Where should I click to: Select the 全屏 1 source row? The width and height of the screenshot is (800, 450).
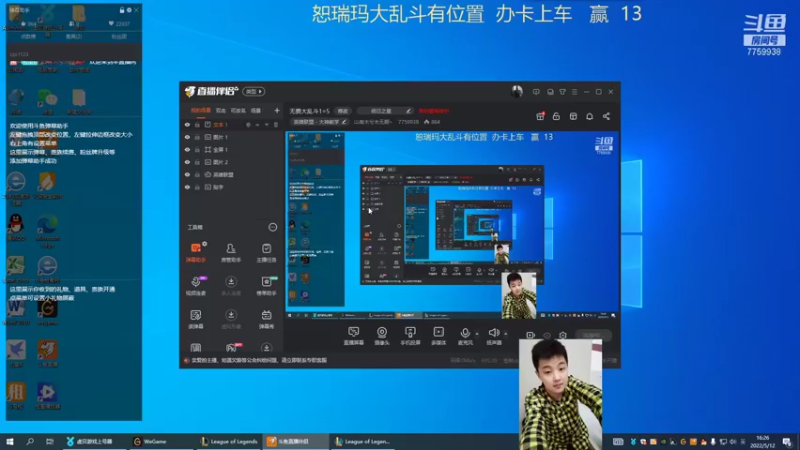point(233,149)
